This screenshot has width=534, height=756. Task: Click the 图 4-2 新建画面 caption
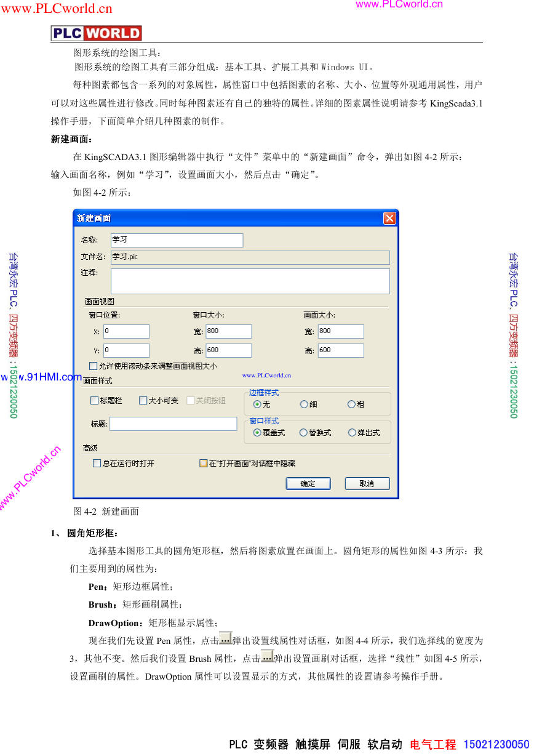click(x=106, y=512)
